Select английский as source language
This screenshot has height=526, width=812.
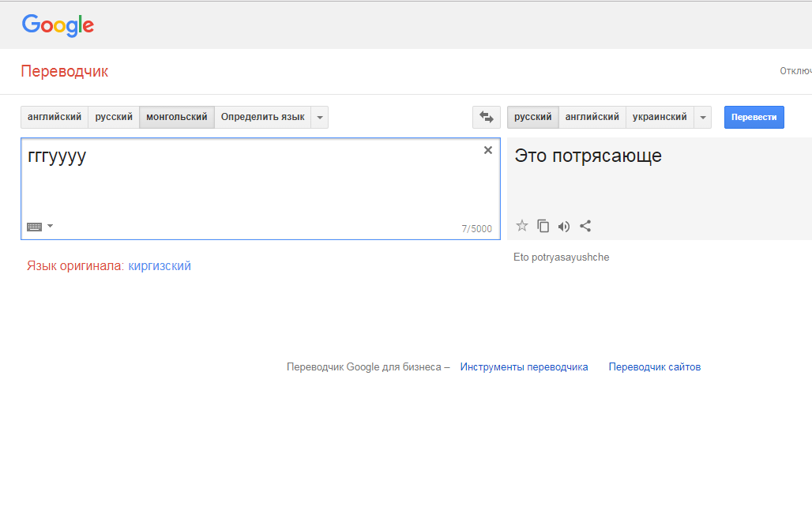coord(55,117)
